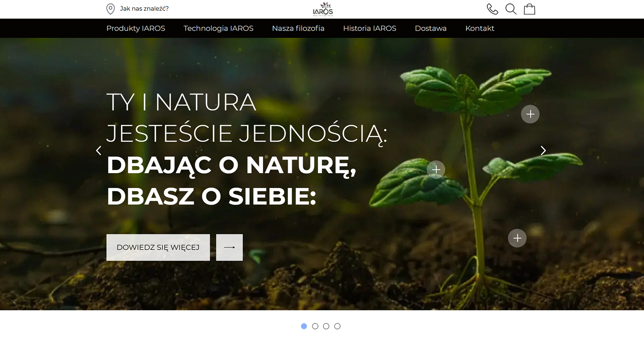Advance to next slide with right chevron
The height and width of the screenshot is (357, 644).
(543, 150)
